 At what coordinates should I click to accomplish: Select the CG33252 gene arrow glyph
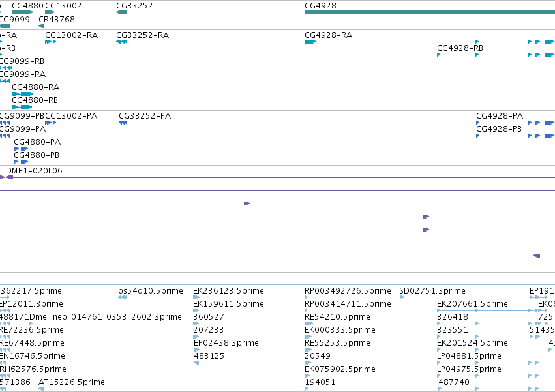pos(121,12)
